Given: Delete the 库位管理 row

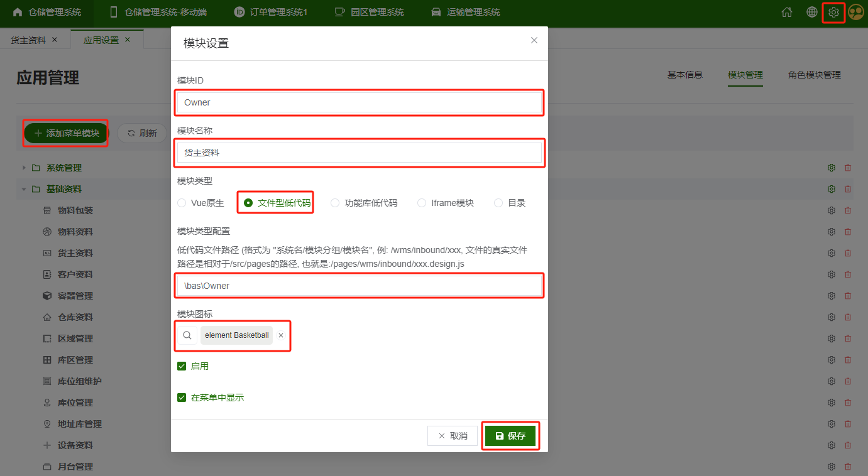Looking at the screenshot, I should 848,403.
